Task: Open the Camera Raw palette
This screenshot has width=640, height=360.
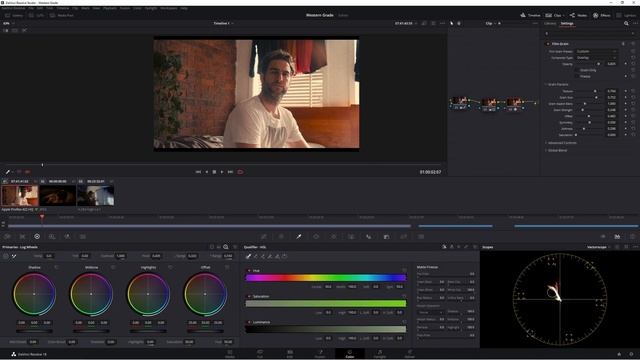Action: click(x=7, y=236)
